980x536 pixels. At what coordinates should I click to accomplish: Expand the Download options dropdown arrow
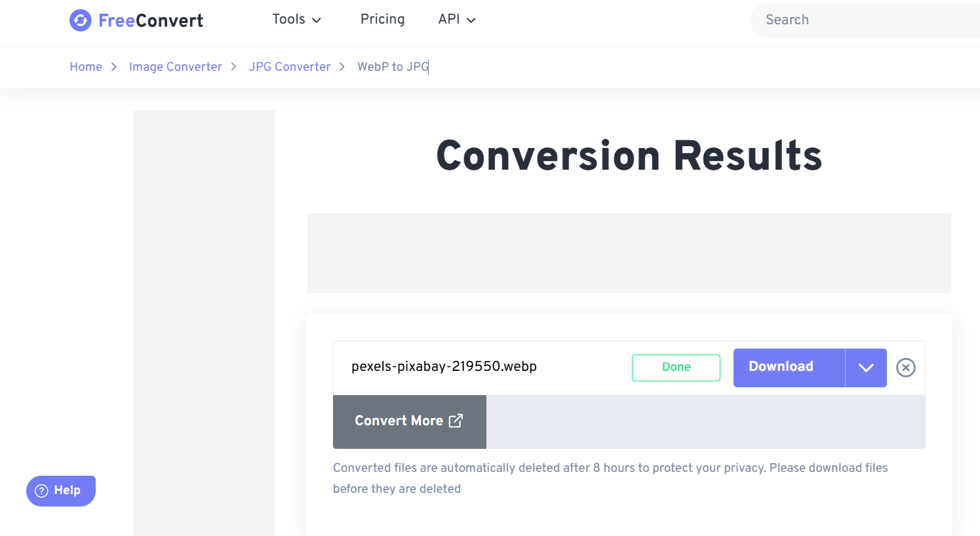865,368
